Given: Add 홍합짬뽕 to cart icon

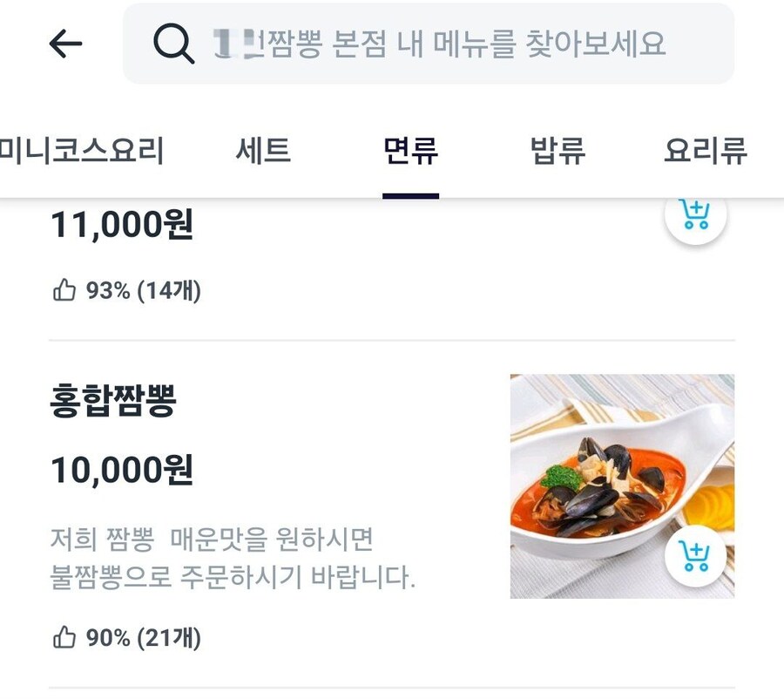Looking at the screenshot, I should [x=695, y=556].
